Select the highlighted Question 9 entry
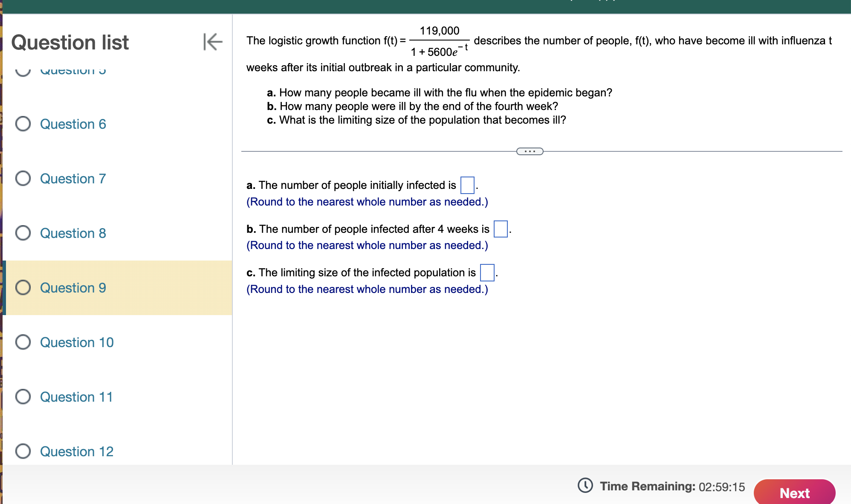 click(72, 287)
